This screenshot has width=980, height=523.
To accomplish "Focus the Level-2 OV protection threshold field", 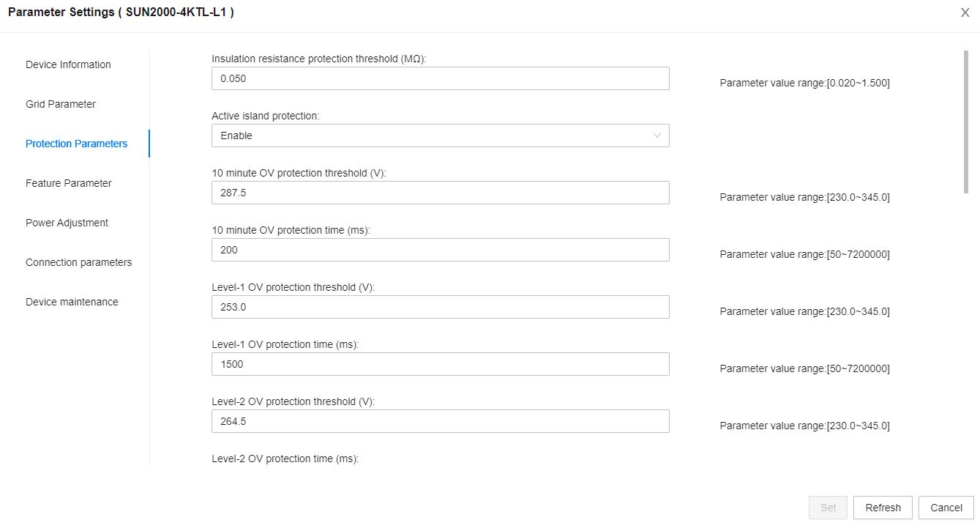I will 440,421.
